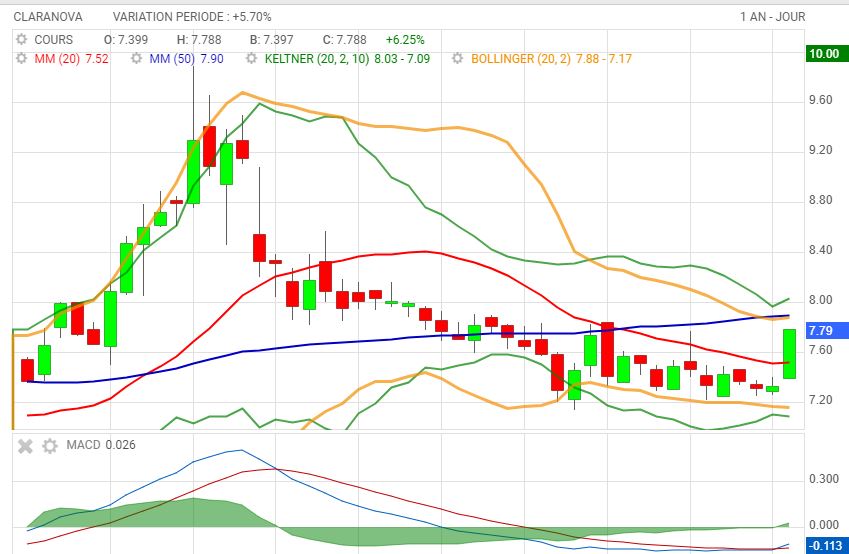Screen dimensions: 849x554
Task: Click the 1 AN - JOUR period label
Action: 773,17
